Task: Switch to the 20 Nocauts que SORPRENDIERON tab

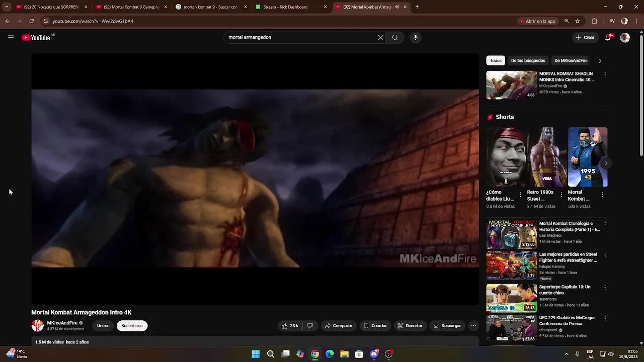Action: pyautogui.click(x=51, y=7)
